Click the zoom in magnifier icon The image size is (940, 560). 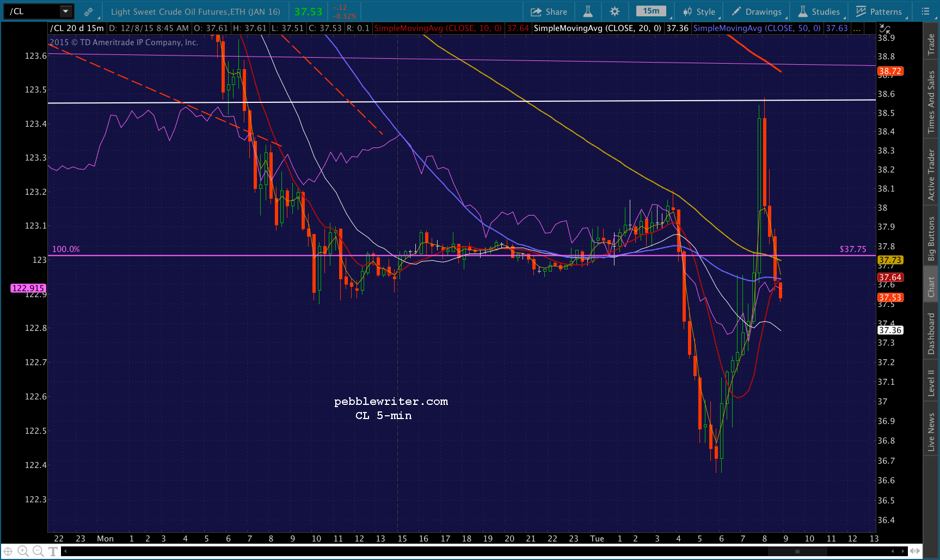click(23, 551)
